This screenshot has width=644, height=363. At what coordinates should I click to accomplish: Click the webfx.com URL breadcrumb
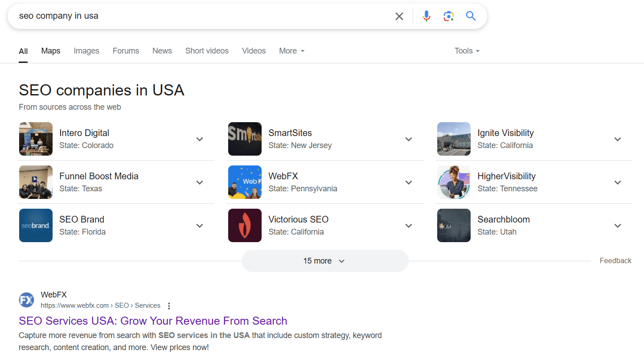point(100,305)
